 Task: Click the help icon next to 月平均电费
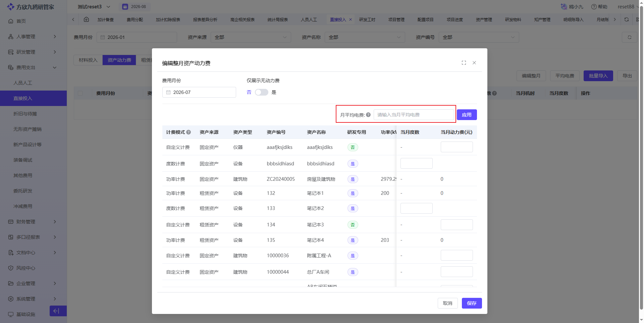coord(368,115)
